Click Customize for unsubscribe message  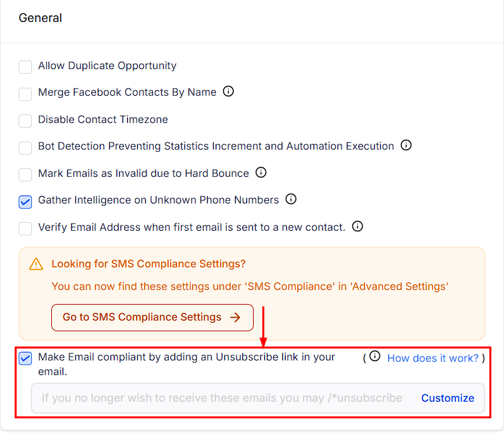click(x=448, y=398)
